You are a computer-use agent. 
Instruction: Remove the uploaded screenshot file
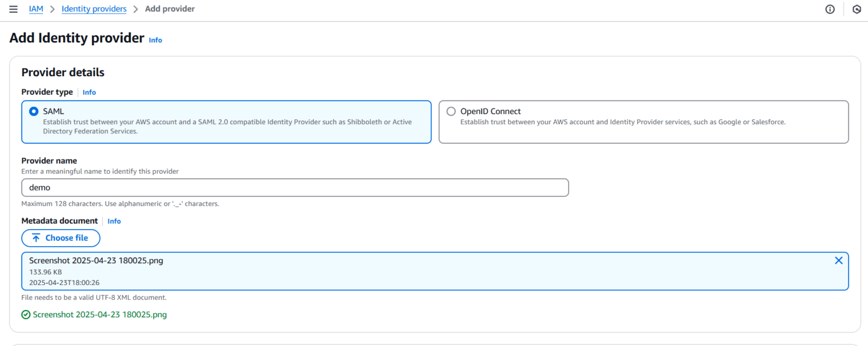tap(839, 260)
